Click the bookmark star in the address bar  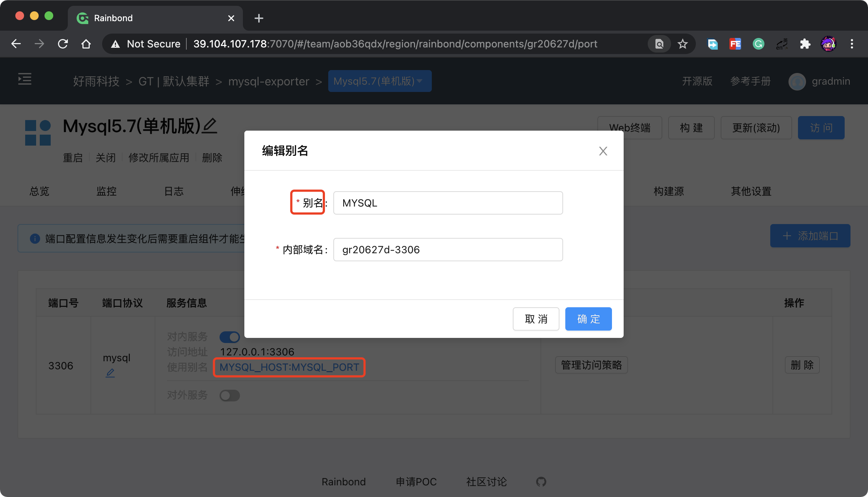click(682, 43)
